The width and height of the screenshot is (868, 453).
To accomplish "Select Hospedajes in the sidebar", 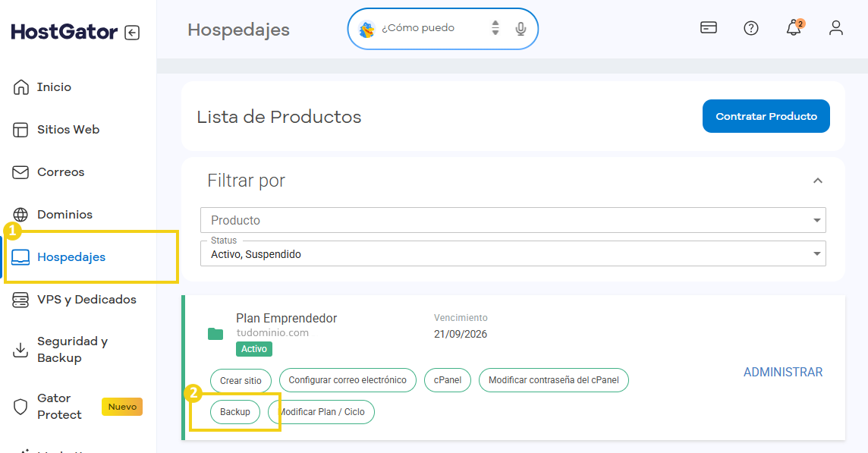I will [x=71, y=257].
